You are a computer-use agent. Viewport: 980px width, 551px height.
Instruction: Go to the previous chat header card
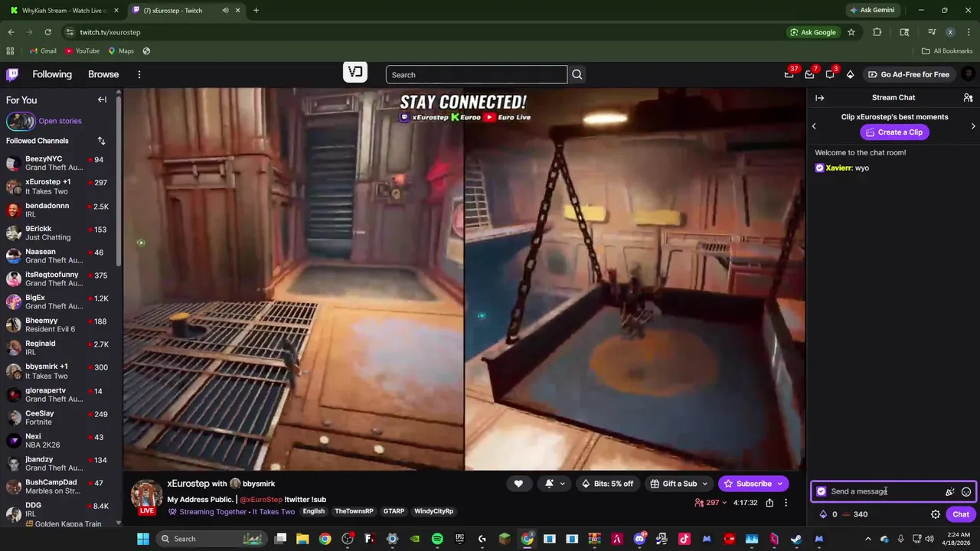[x=814, y=126]
